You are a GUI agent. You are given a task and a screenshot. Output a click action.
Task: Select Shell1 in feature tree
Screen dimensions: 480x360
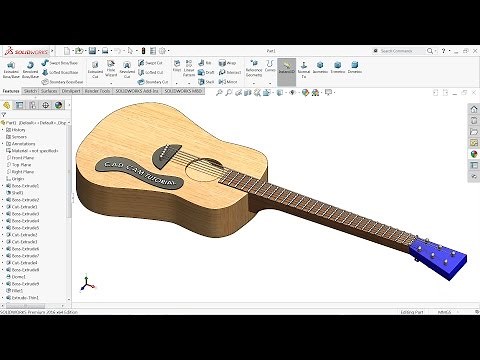(x=15, y=193)
